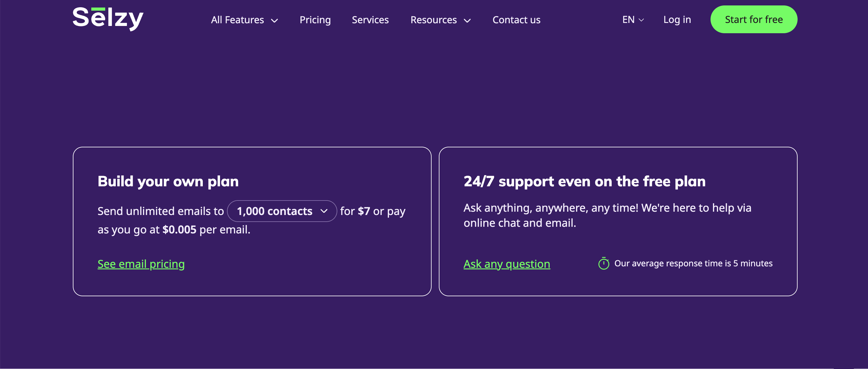Follow the See email pricing link

[x=141, y=264]
